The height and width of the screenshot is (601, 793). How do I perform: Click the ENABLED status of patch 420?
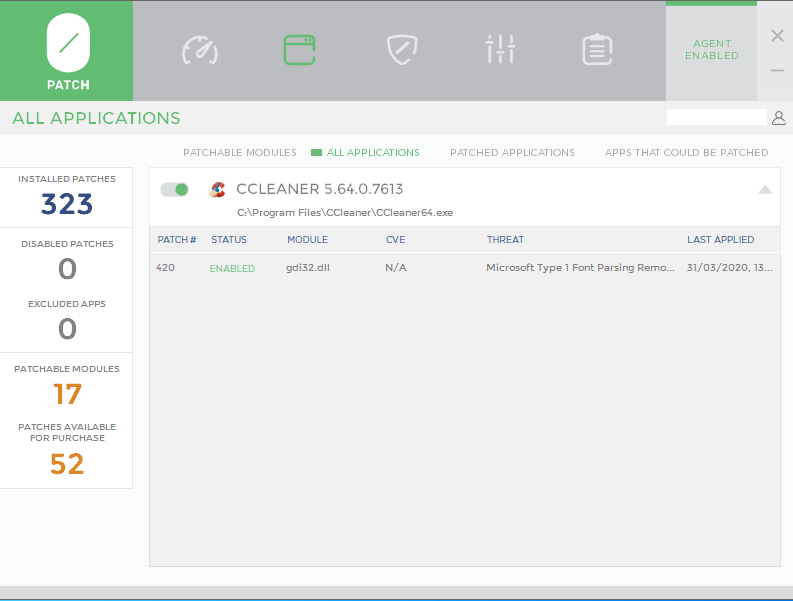(232, 269)
